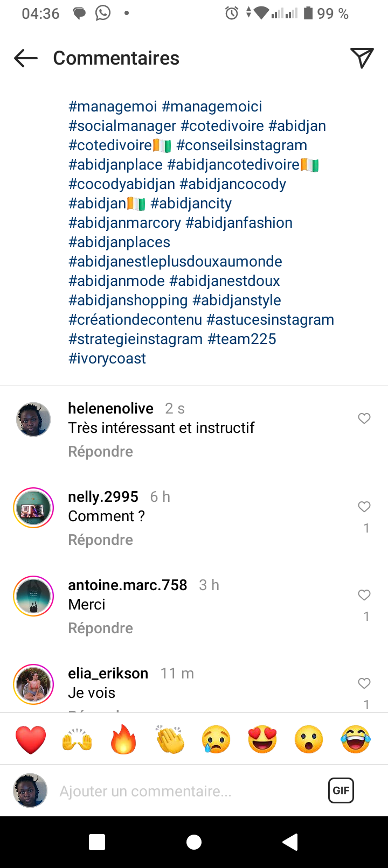Open antoine.marc.758's profile picture
The image size is (388, 868).
point(33,596)
